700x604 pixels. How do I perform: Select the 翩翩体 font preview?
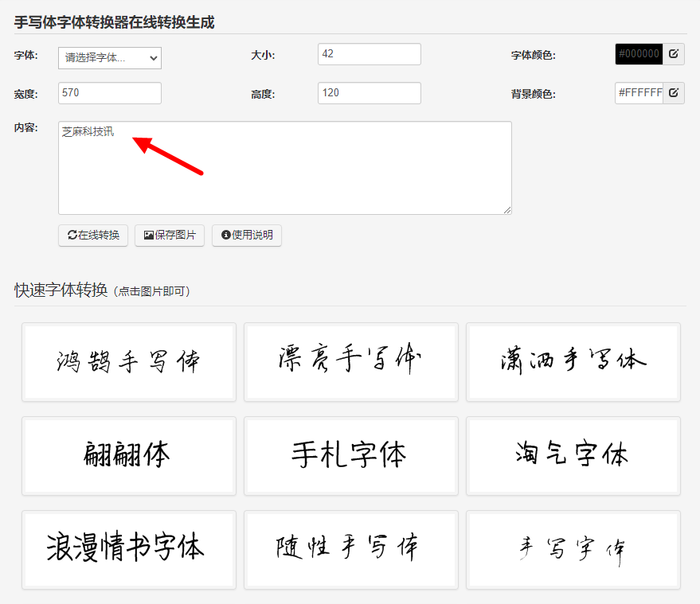(128, 456)
